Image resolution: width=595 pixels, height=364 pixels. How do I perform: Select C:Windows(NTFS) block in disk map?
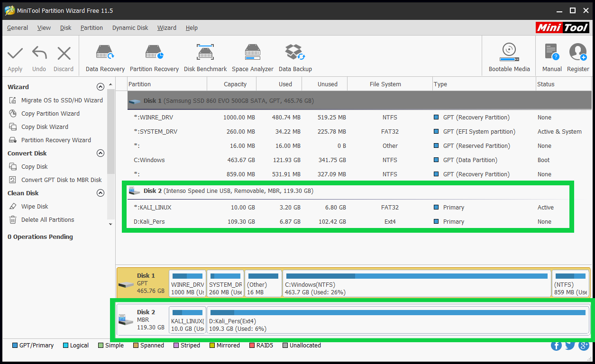click(417, 283)
